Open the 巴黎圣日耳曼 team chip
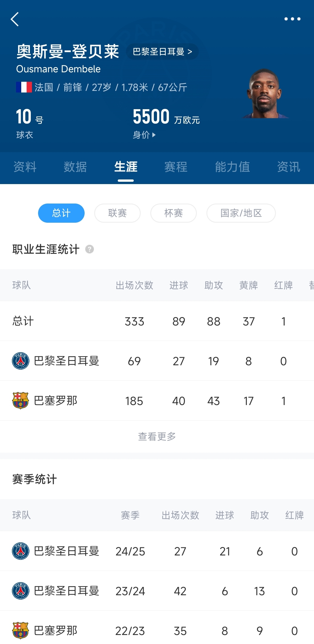This screenshot has width=314, height=644. [162, 52]
